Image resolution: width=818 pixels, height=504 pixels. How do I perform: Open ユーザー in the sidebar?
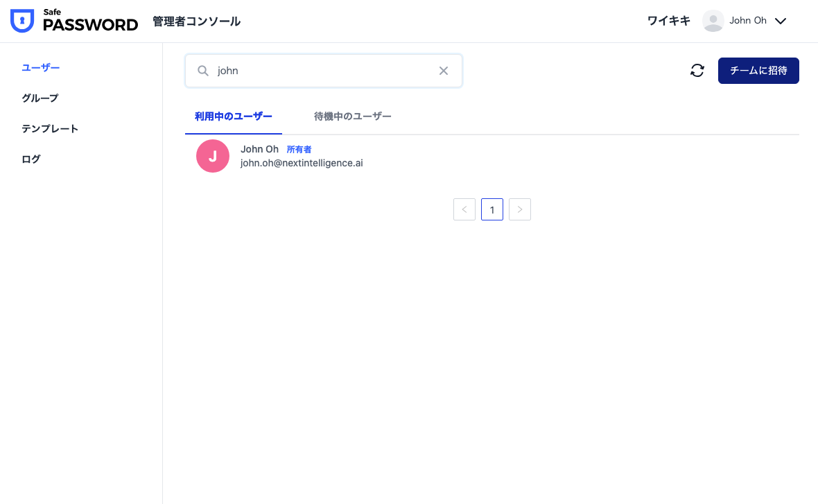(x=41, y=67)
